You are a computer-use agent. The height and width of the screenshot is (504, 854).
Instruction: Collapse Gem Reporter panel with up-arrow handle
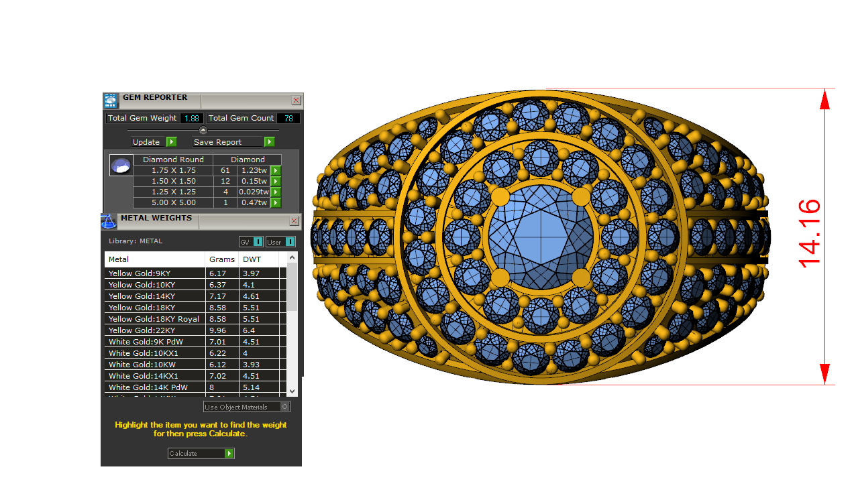click(x=203, y=130)
